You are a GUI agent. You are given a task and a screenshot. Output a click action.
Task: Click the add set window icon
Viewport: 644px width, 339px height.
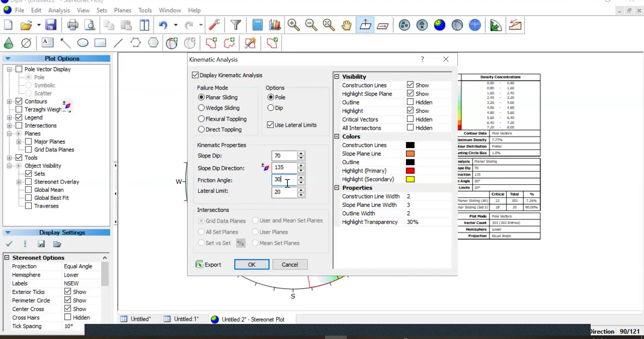click(211, 43)
